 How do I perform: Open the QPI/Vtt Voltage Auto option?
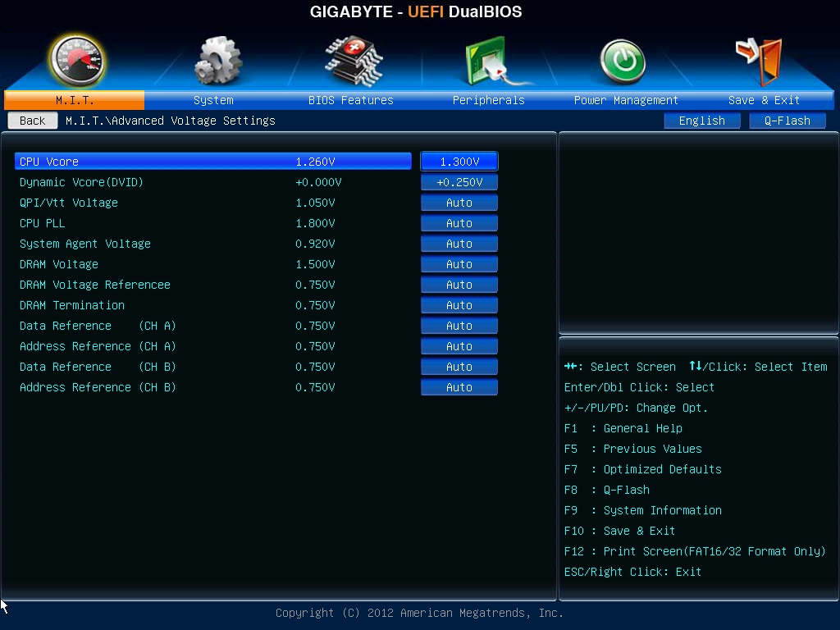coord(459,203)
